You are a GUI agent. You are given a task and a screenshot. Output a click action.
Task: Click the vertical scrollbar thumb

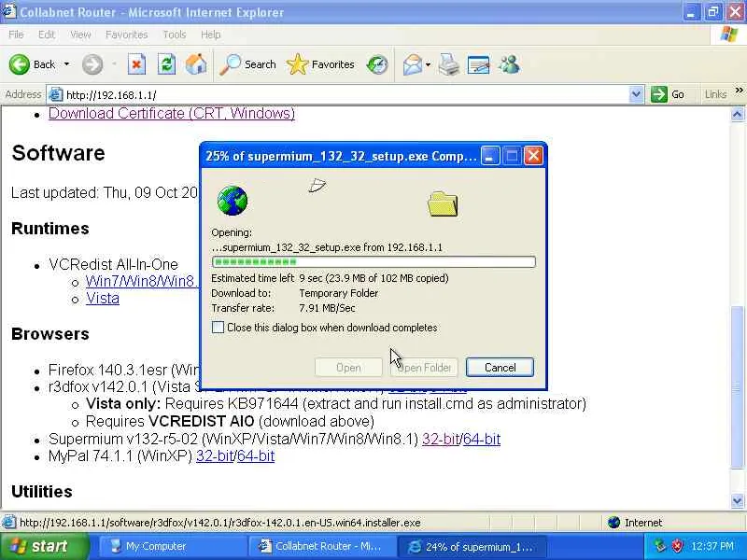click(x=737, y=386)
